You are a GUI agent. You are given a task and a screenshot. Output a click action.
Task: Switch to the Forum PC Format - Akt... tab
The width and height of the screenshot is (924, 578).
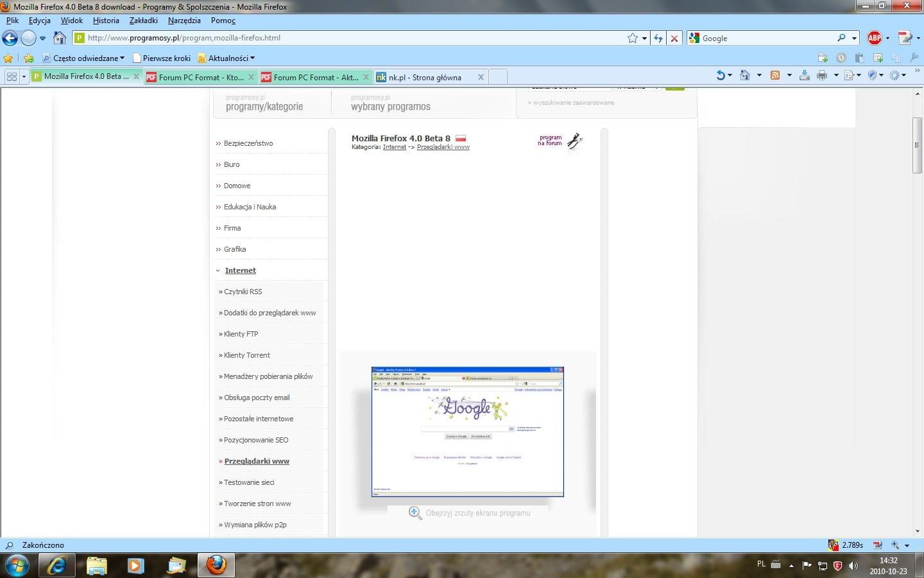(316, 77)
